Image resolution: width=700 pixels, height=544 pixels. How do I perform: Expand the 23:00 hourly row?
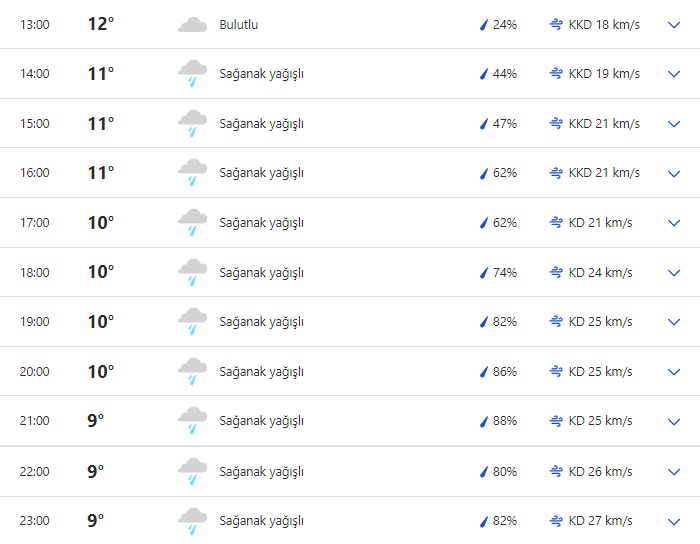click(x=673, y=521)
